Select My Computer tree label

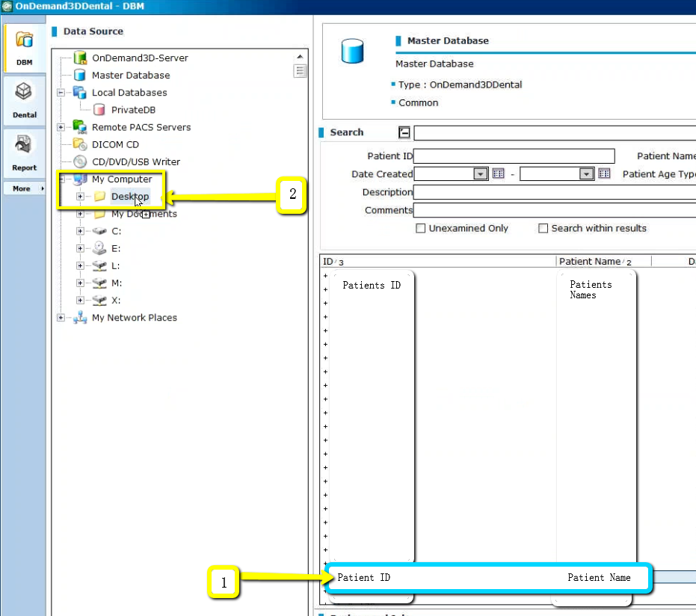(122, 179)
